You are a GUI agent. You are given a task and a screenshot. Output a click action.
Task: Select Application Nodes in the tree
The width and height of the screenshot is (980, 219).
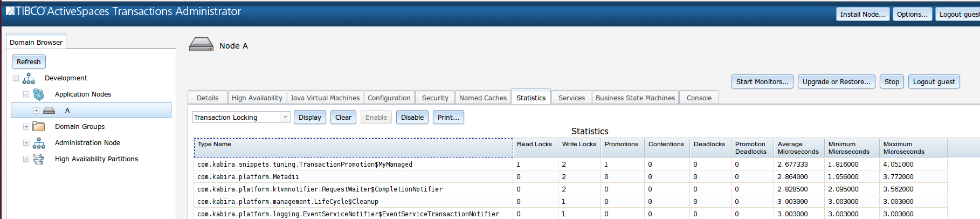point(83,94)
